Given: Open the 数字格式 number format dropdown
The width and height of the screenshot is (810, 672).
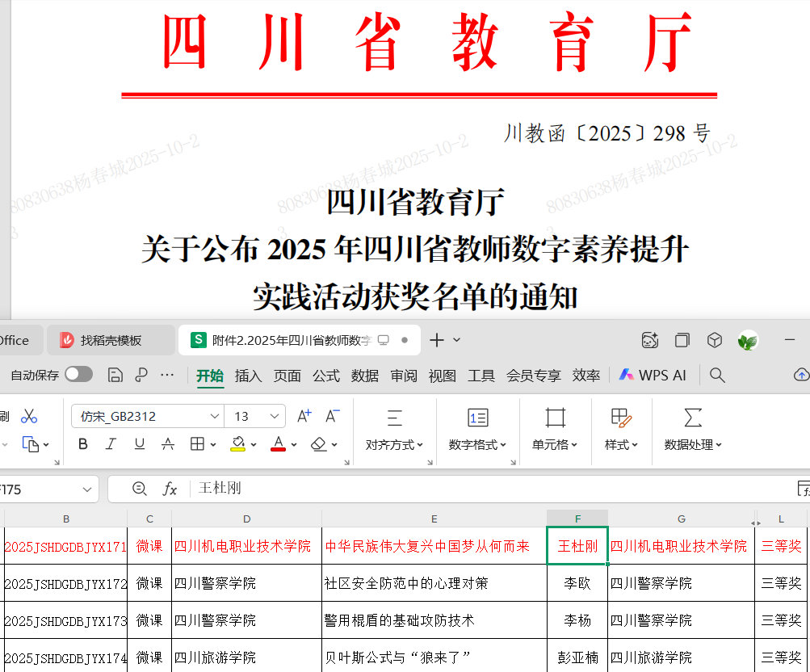Looking at the screenshot, I should point(477,444).
